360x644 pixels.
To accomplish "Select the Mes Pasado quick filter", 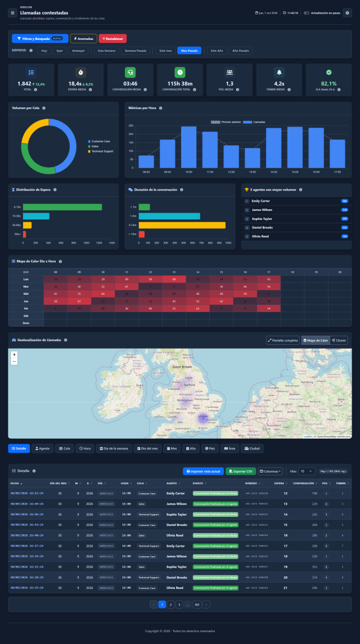I will pyautogui.click(x=189, y=51).
